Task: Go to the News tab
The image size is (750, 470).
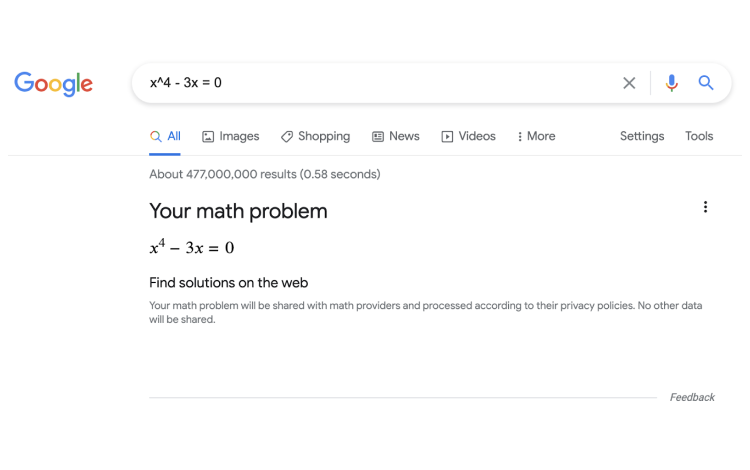Action: 396,136
